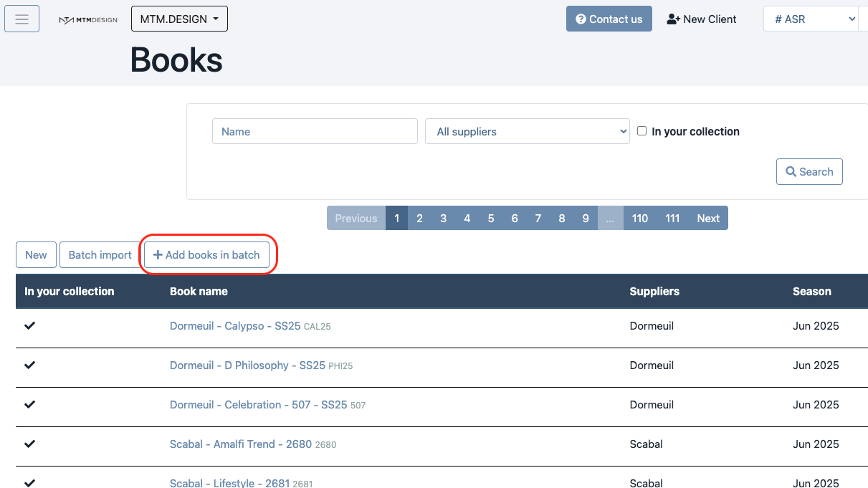
Task: Click the pagination ellipsis item
Action: pyautogui.click(x=610, y=218)
